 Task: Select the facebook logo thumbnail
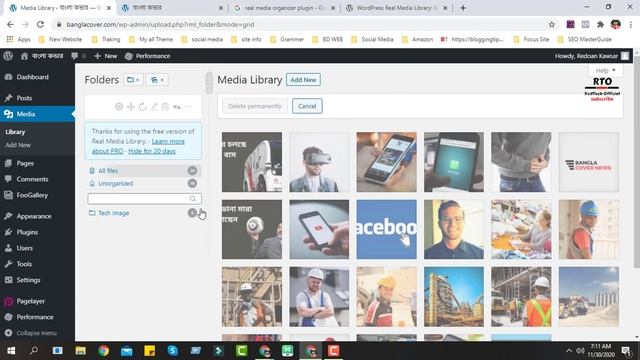(386, 229)
